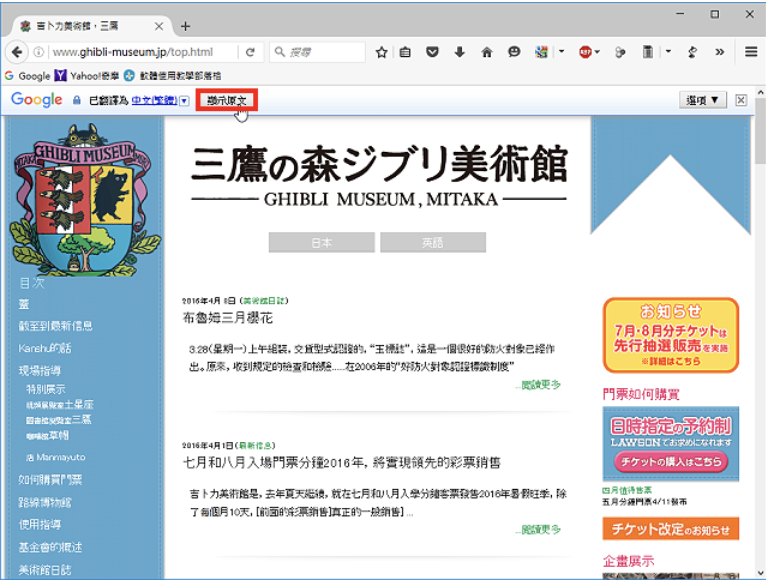Open sidebar submenu 特別展示
Screen dimensions: 766x582
45,389
